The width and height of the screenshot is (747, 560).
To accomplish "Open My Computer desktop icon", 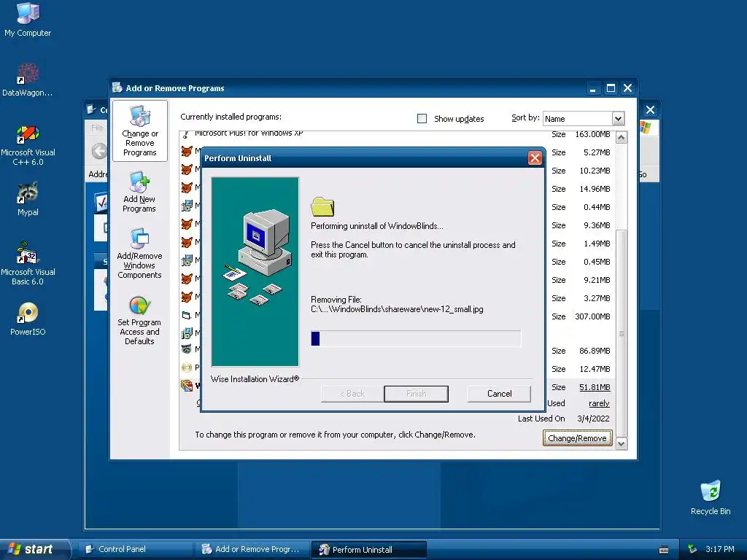I will (28, 20).
